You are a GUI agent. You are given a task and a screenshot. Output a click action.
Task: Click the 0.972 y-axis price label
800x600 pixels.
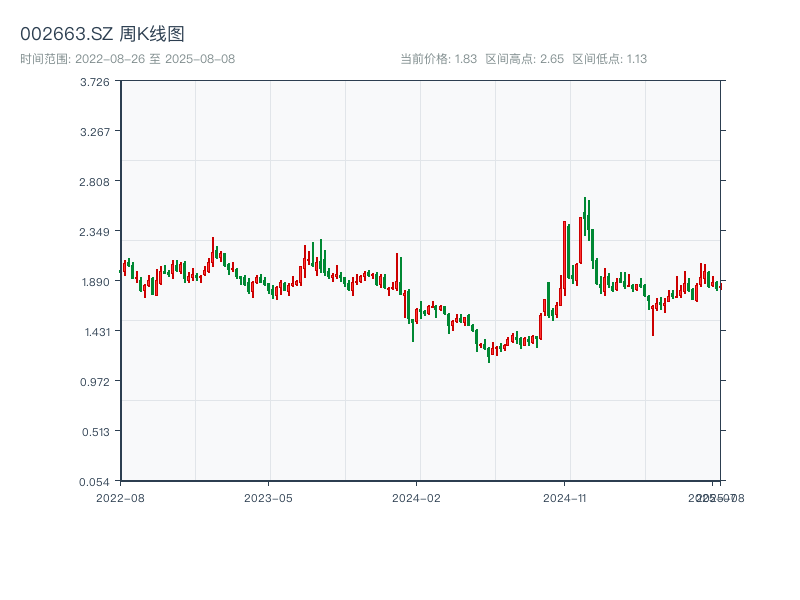(95, 382)
